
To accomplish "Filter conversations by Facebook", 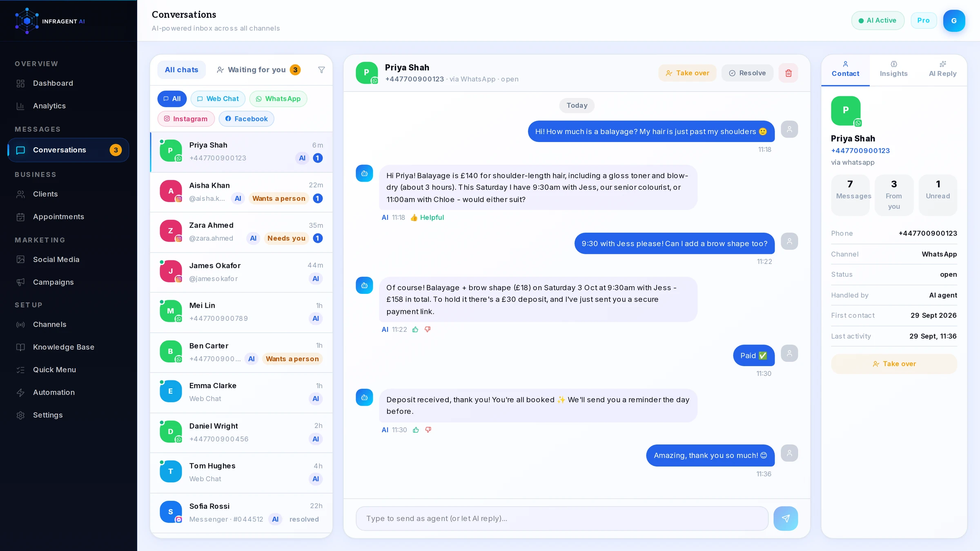I will pos(246,119).
